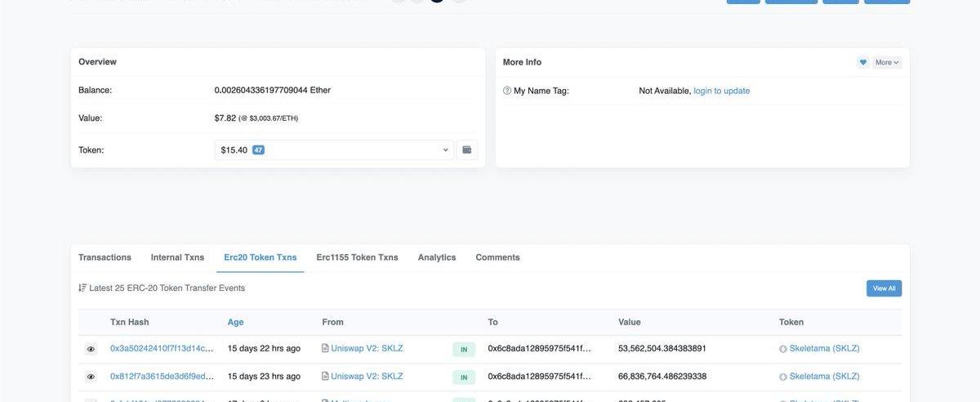Open the More dropdown in More Info
This screenshot has width=980, height=402.
(x=887, y=62)
